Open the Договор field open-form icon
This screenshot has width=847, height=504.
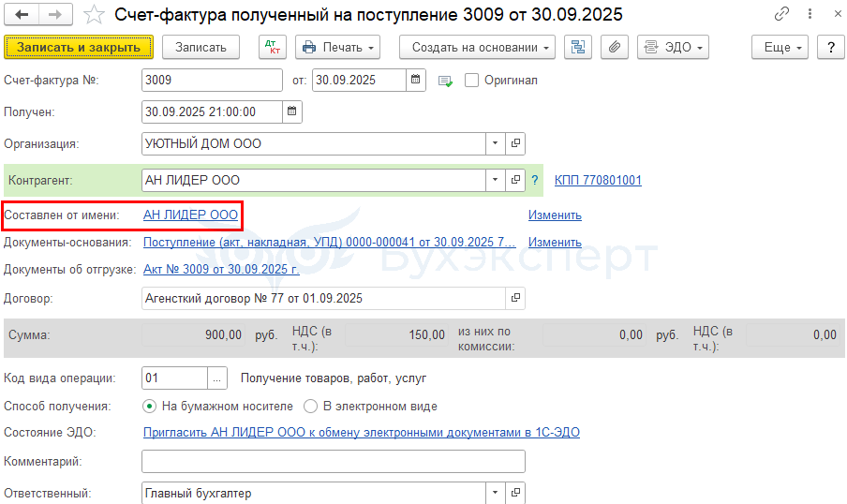click(x=515, y=298)
